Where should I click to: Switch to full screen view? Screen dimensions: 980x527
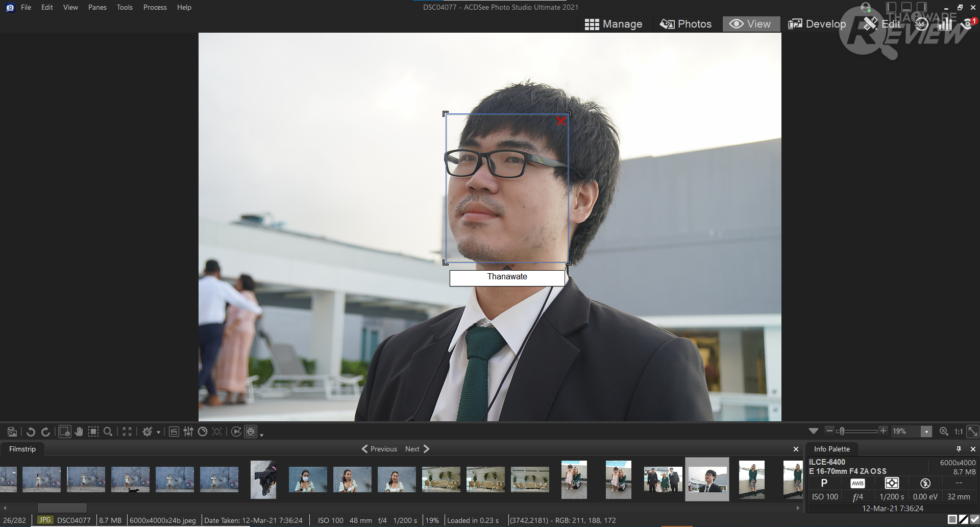[x=127, y=432]
